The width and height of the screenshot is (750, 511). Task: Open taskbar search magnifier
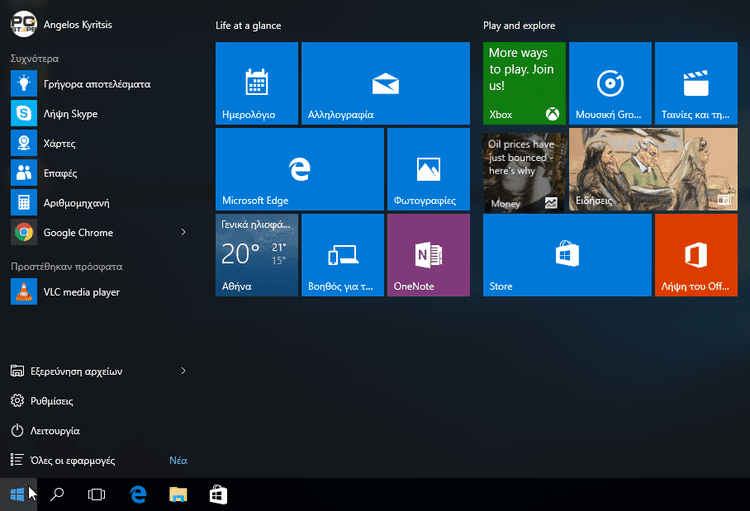(x=57, y=494)
